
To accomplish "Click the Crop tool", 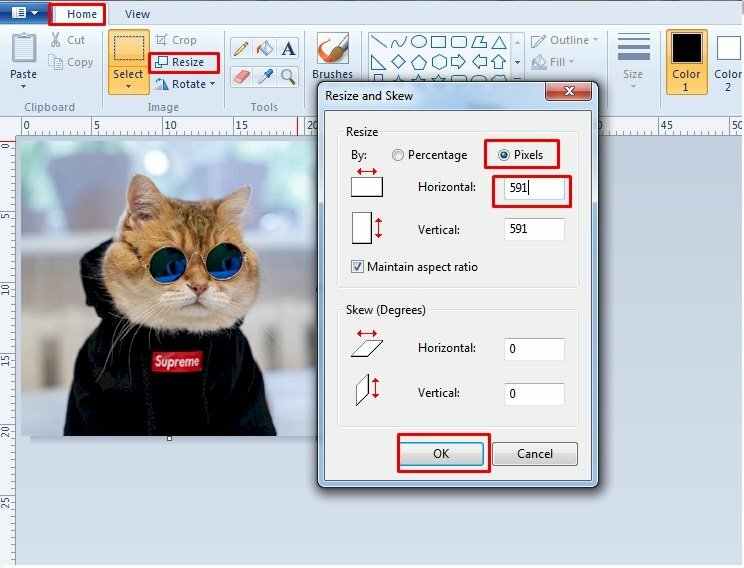I will 176,40.
